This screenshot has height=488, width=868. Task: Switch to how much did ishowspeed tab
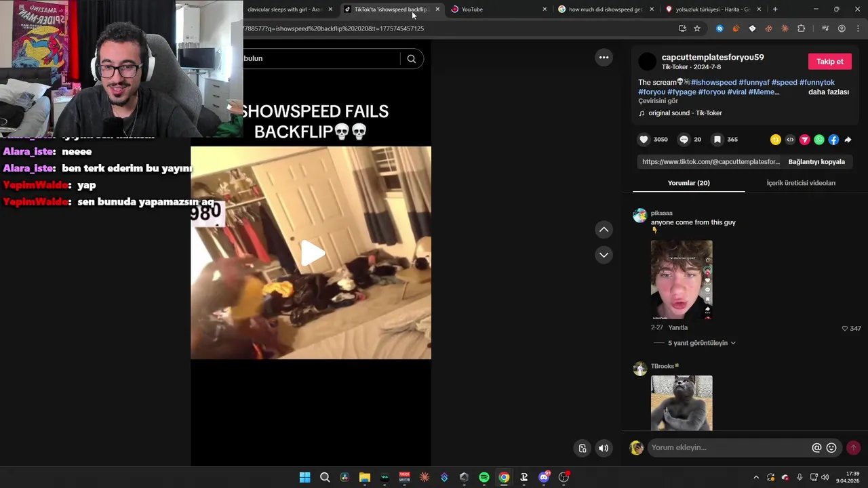(605, 9)
